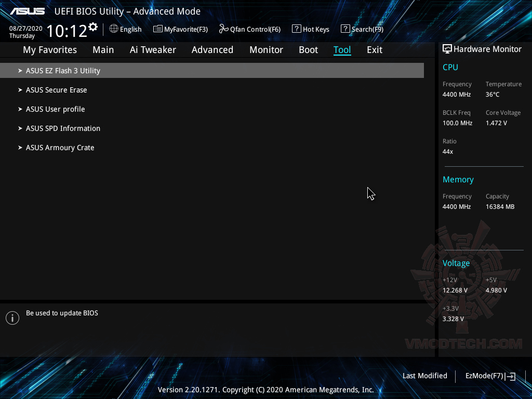Viewport: 532px width, 399px height.
Task: Click the info icon beside help text
Action: click(12, 318)
